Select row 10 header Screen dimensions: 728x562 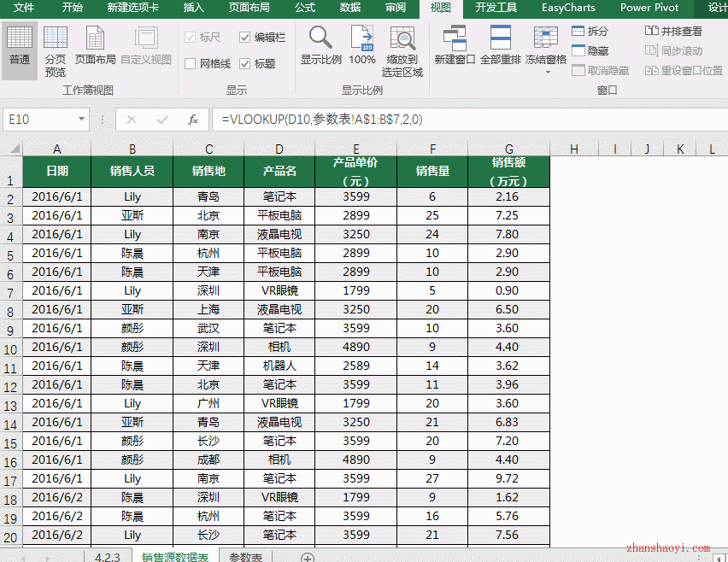click(x=10, y=349)
